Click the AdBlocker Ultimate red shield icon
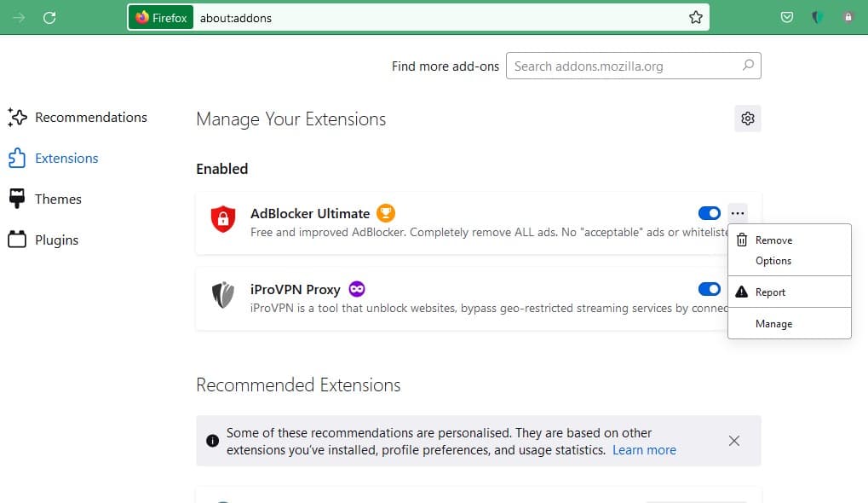 223,219
